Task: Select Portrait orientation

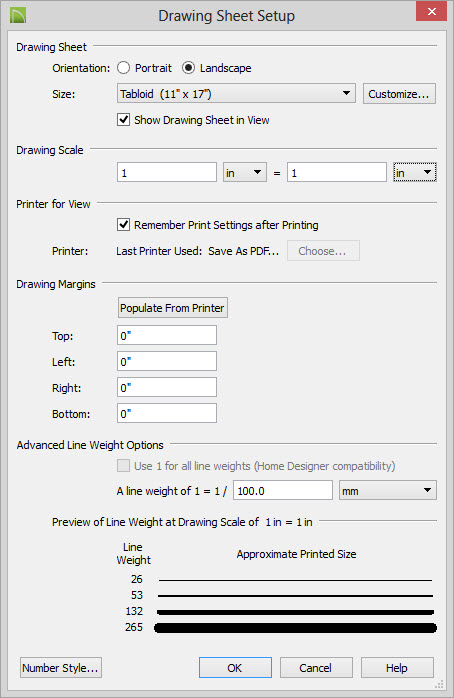Action: click(123, 68)
